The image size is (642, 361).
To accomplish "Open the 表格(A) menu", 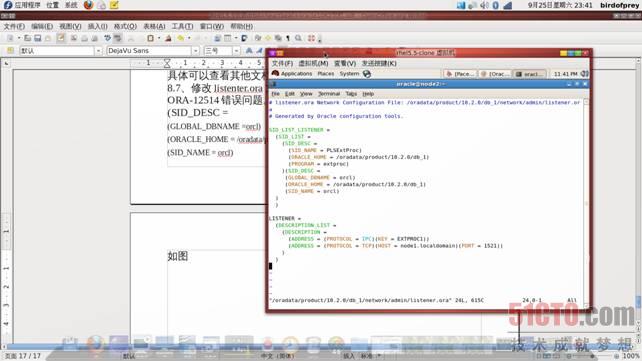I will tap(154, 27).
